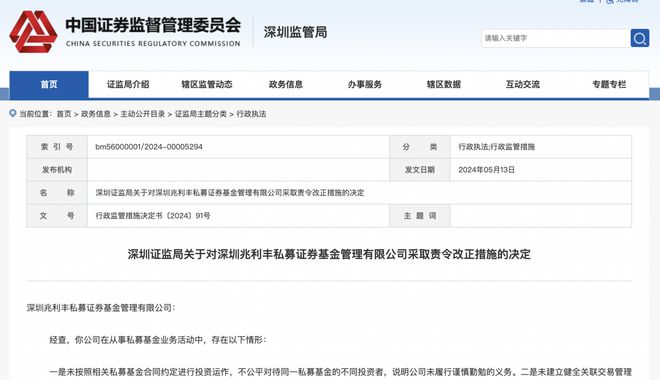
Task: Open the 证监局主题分类 breadcrumb link
Action: 201,114
